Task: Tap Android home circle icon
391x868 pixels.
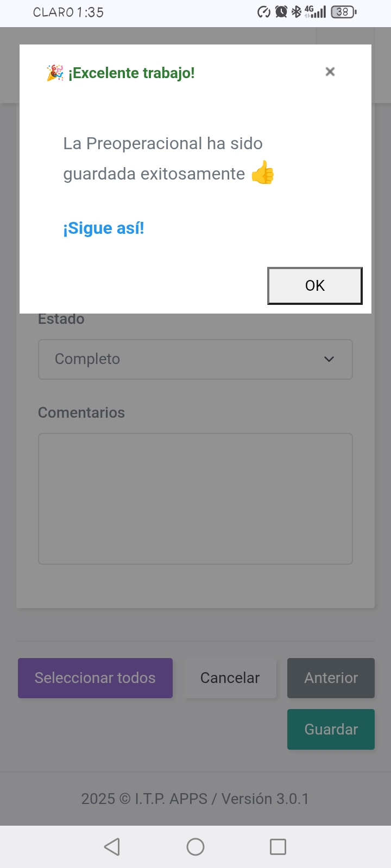Action: click(x=195, y=847)
